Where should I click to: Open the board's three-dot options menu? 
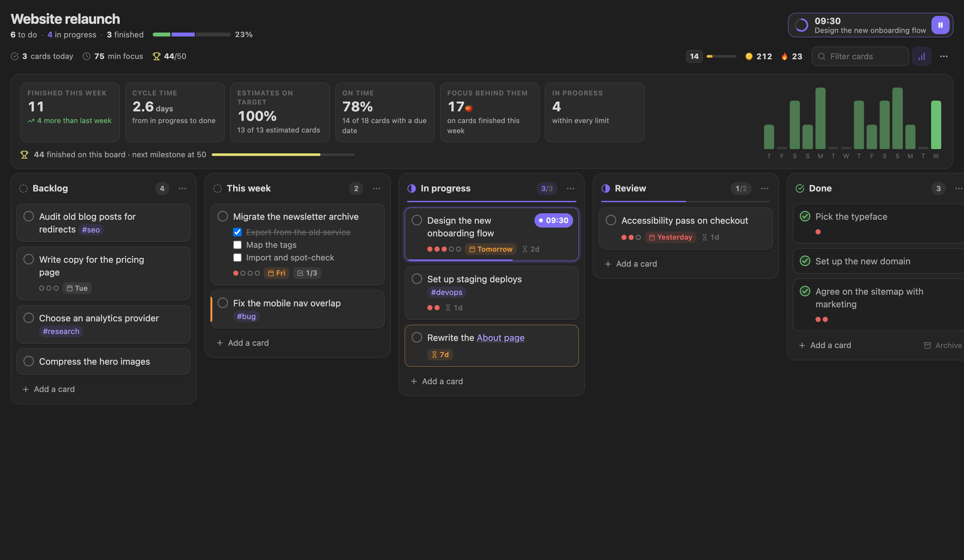point(944,56)
